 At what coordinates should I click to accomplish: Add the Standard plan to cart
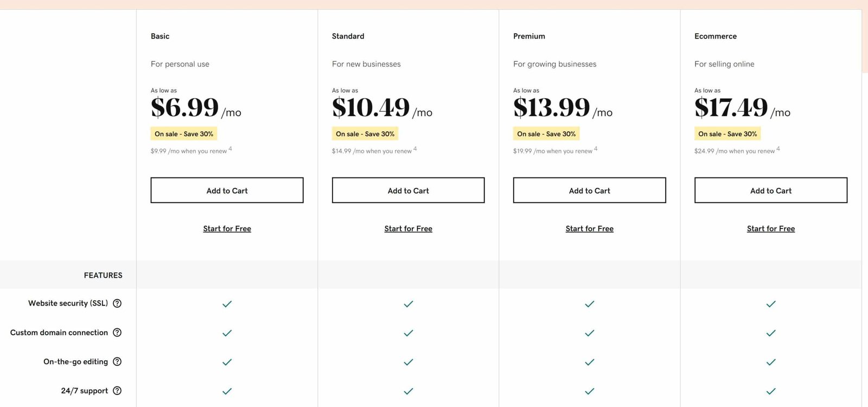[408, 190]
